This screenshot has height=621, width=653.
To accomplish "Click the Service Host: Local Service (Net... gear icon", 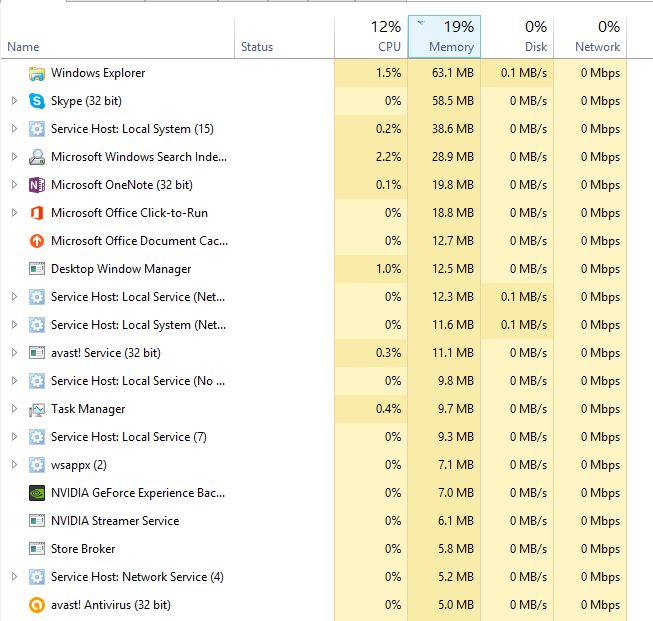I will (37, 297).
